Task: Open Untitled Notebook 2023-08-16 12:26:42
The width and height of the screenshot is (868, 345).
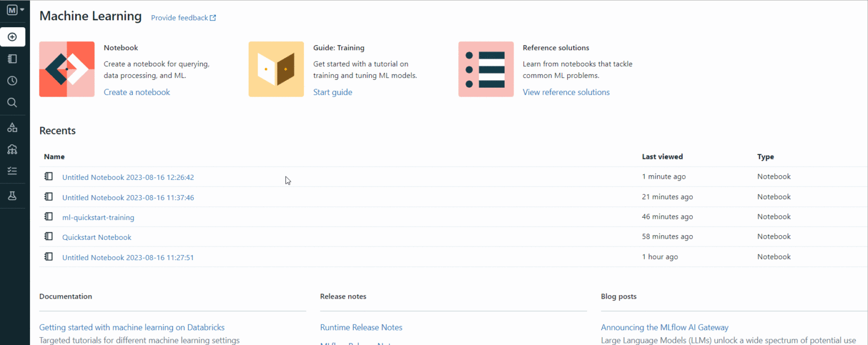Action: click(128, 178)
